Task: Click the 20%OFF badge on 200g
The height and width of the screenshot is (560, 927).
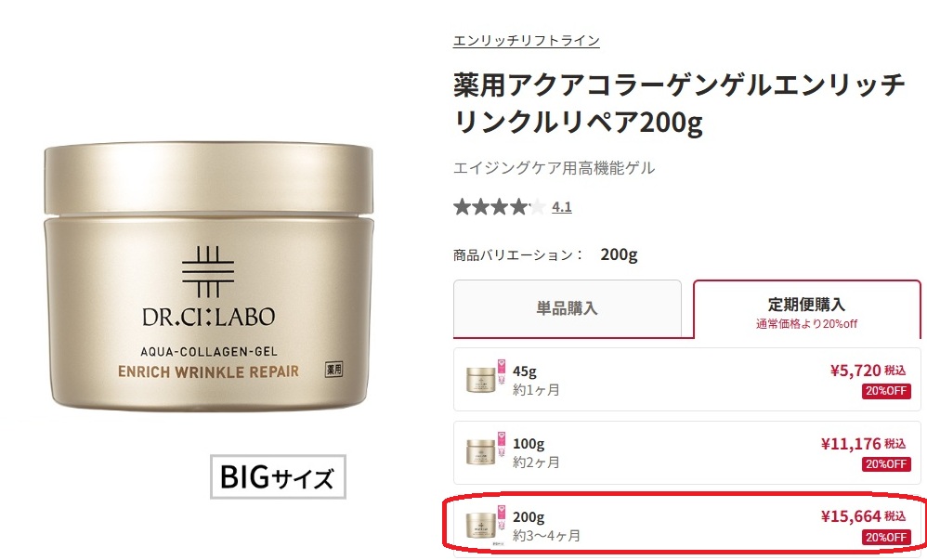Action: click(x=885, y=537)
